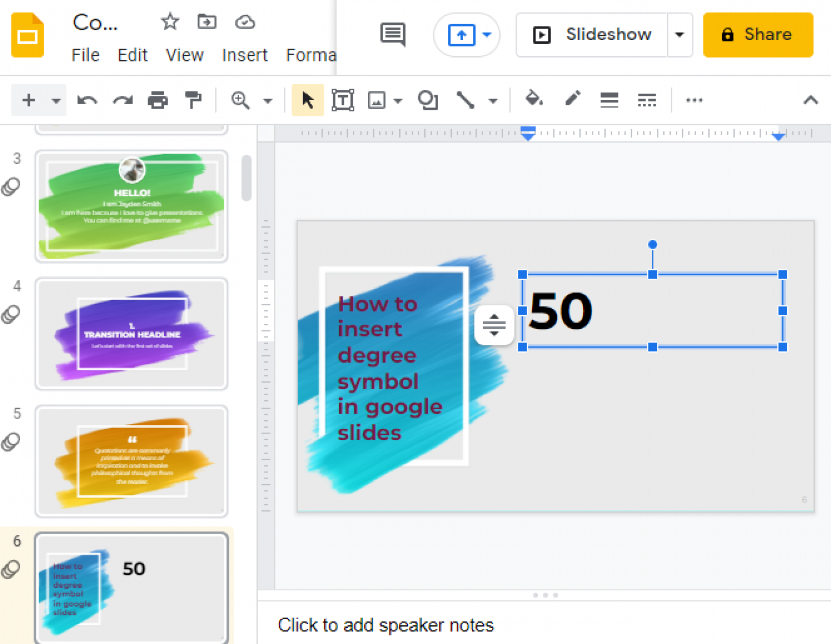Viewport: 831px width, 644px height.
Task: Click the filmstrip vertical scrollbar
Action: tap(247, 178)
